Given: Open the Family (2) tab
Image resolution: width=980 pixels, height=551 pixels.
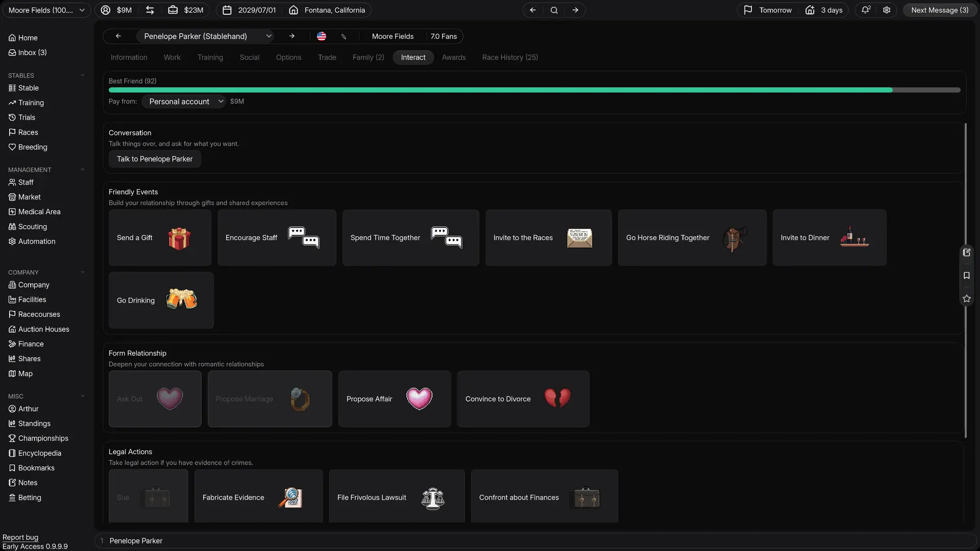Looking at the screenshot, I should (368, 57).
